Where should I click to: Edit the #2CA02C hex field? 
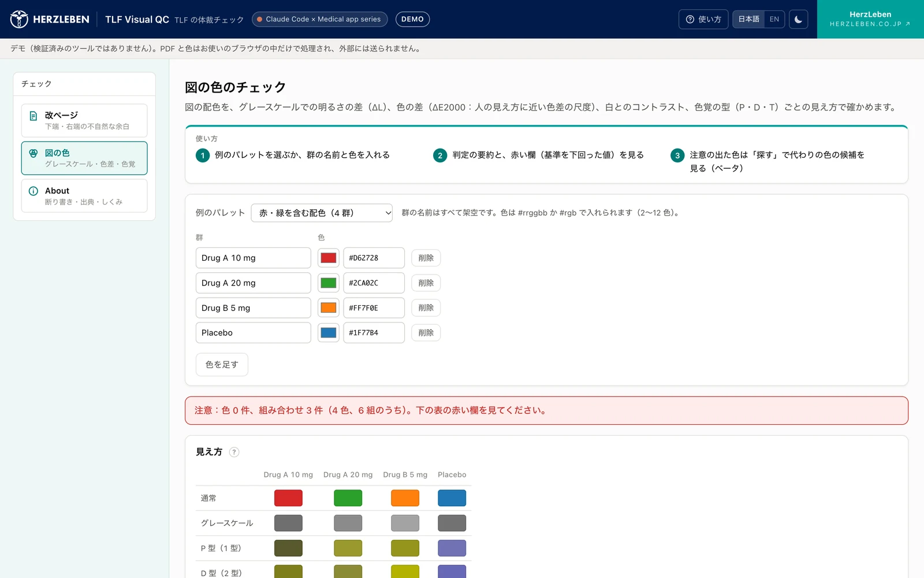(374, 283)
